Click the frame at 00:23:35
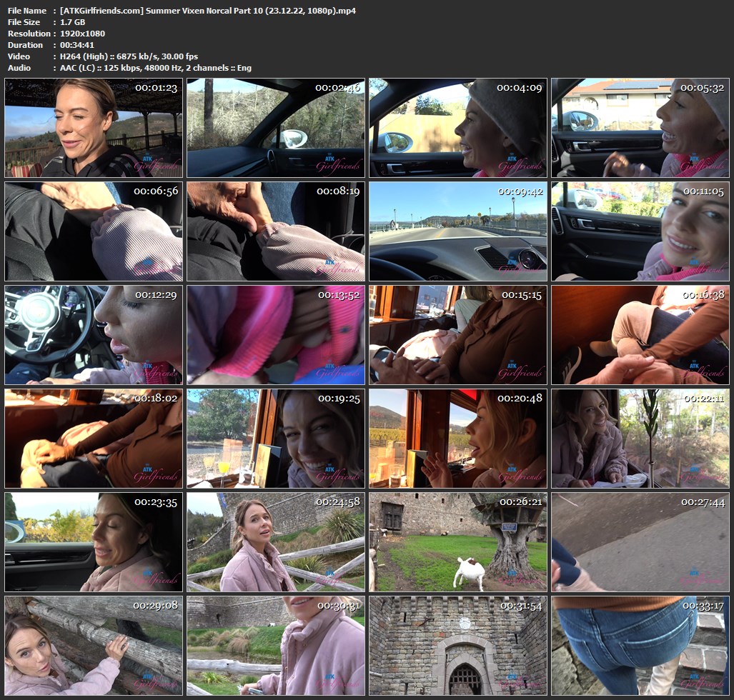734x700 pixels. tap(94, 542)
